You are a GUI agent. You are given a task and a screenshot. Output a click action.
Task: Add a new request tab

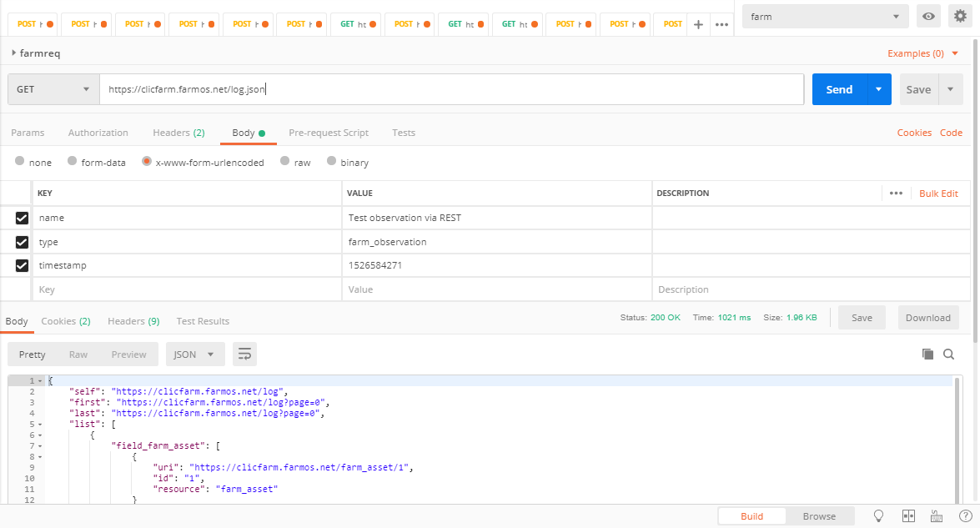[698, 24]
